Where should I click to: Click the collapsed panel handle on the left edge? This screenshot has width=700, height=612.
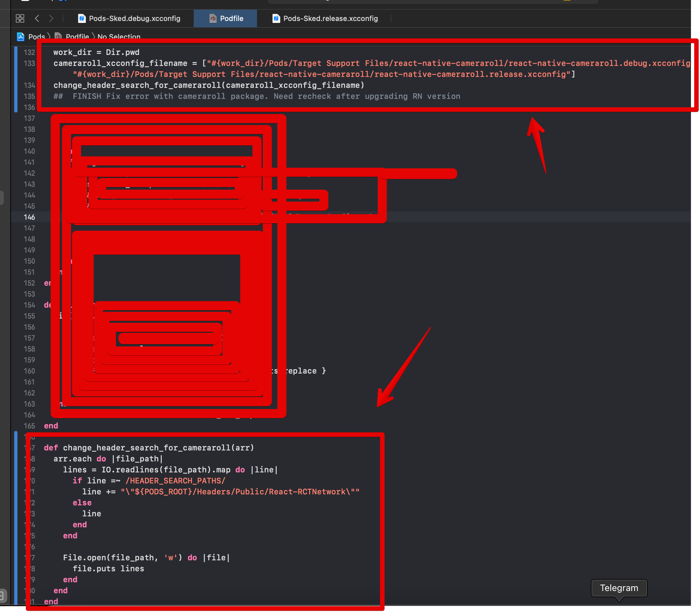pyautogui.click(x=1, y=197)
